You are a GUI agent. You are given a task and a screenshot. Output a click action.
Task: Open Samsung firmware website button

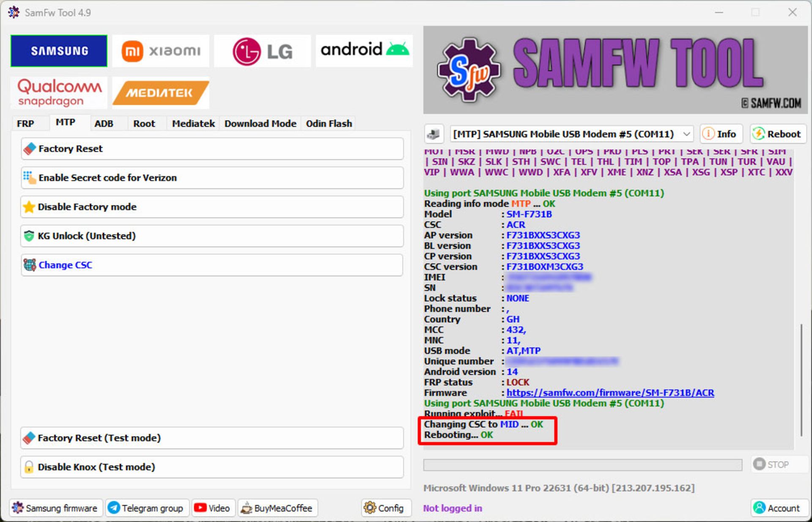pyautogui.click(x=56, y=508)
